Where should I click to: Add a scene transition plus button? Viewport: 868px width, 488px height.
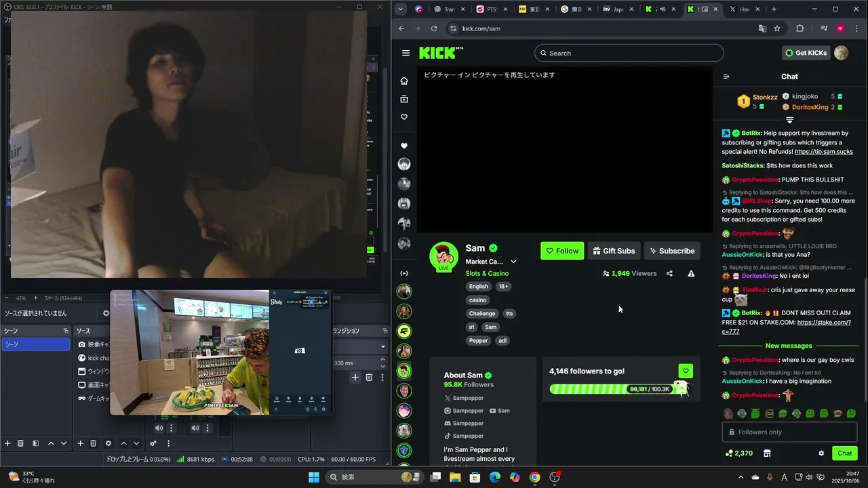click(x=355, y=378)
